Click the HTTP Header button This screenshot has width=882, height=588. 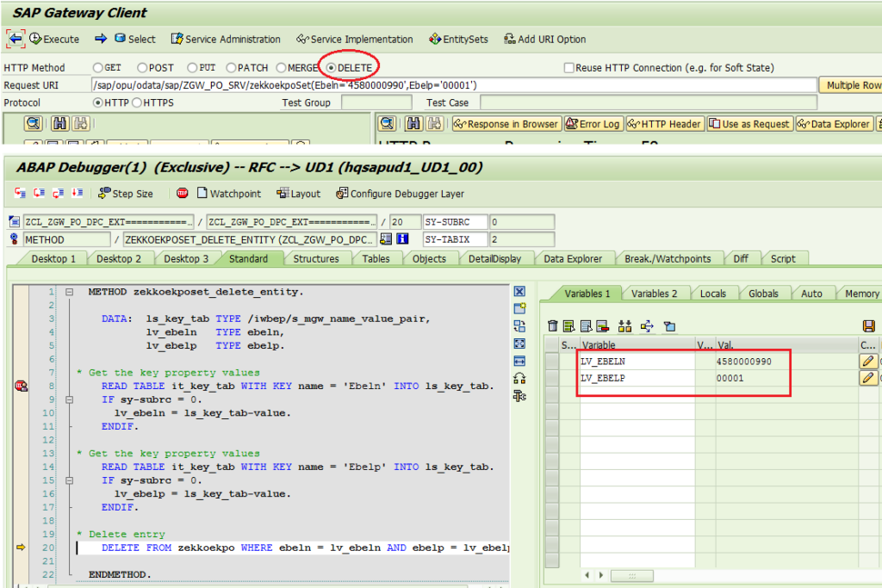point(664,124)
